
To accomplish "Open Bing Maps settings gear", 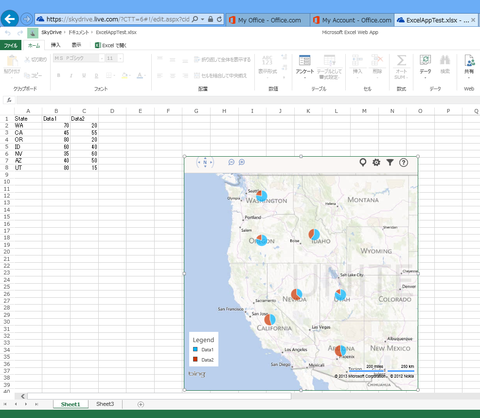I will 376,162.
